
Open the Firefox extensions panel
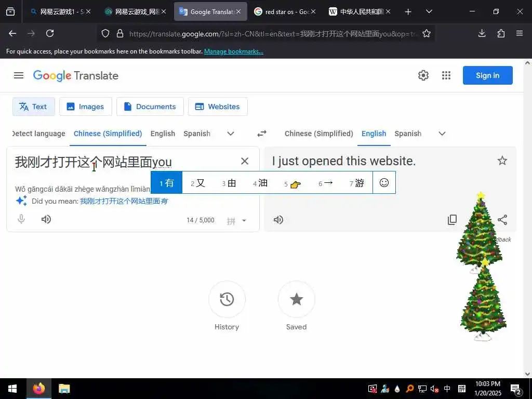coord(501,33)
